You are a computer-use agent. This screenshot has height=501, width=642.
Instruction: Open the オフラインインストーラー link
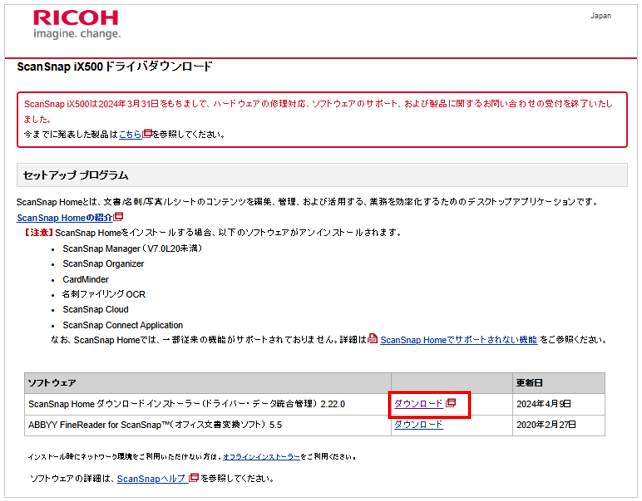[x=262, y=457]
